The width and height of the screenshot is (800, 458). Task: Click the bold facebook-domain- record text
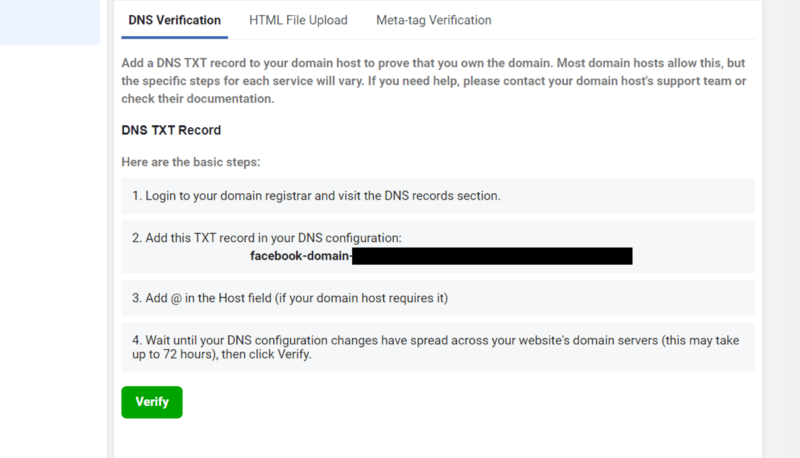coord(300,257)
